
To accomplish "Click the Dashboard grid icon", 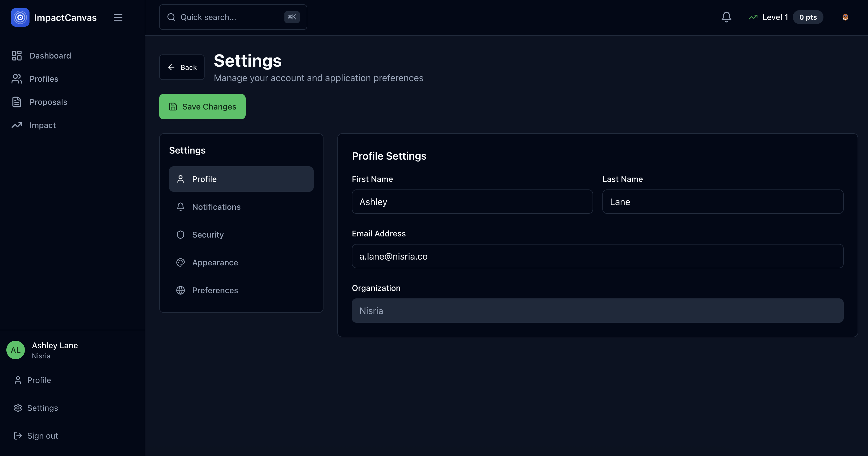I will pos(16,56).
